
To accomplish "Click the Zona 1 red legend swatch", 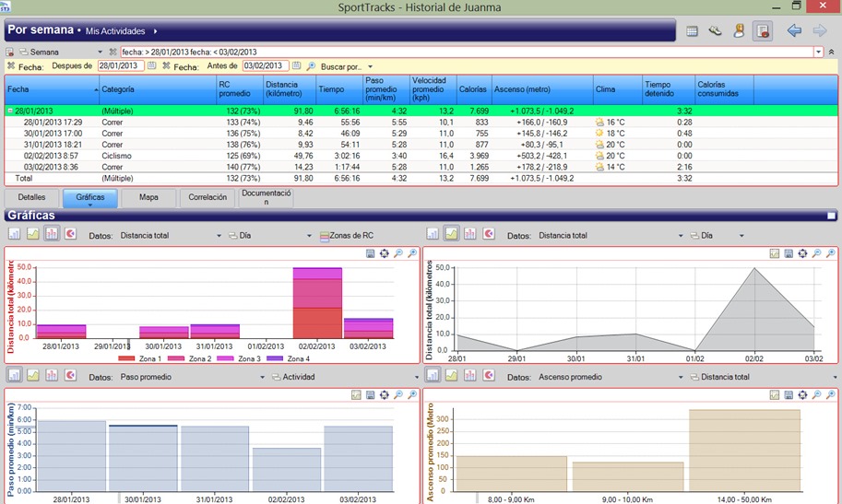I will (x=126, y=358).
